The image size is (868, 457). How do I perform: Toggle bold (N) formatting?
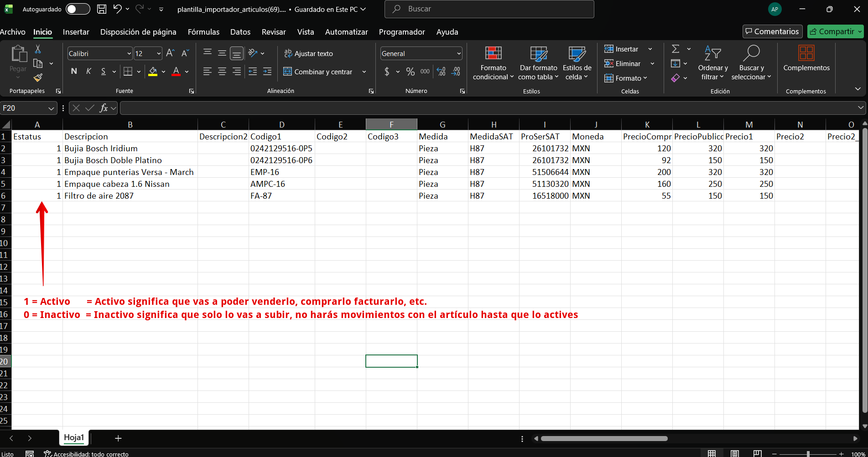(x=74, y=72)
